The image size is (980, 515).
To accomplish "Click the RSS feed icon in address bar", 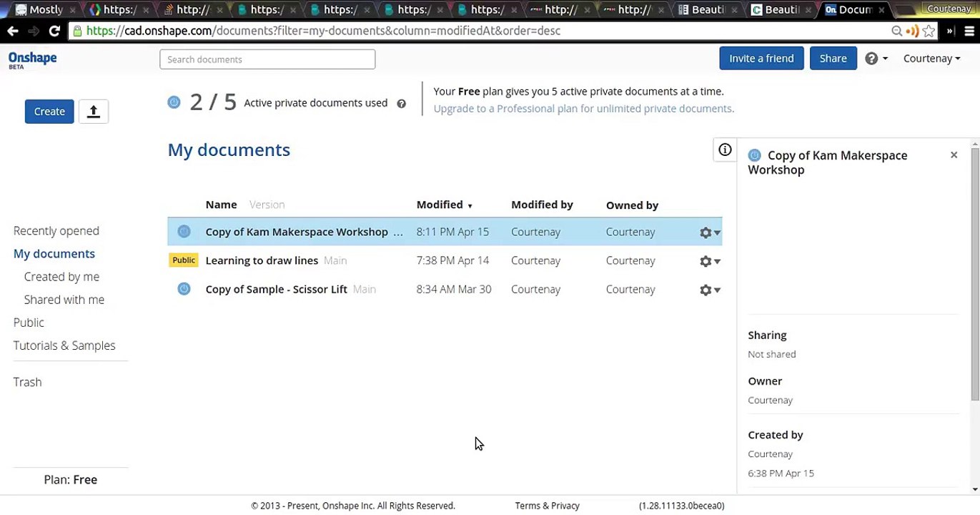I will 912,31.
